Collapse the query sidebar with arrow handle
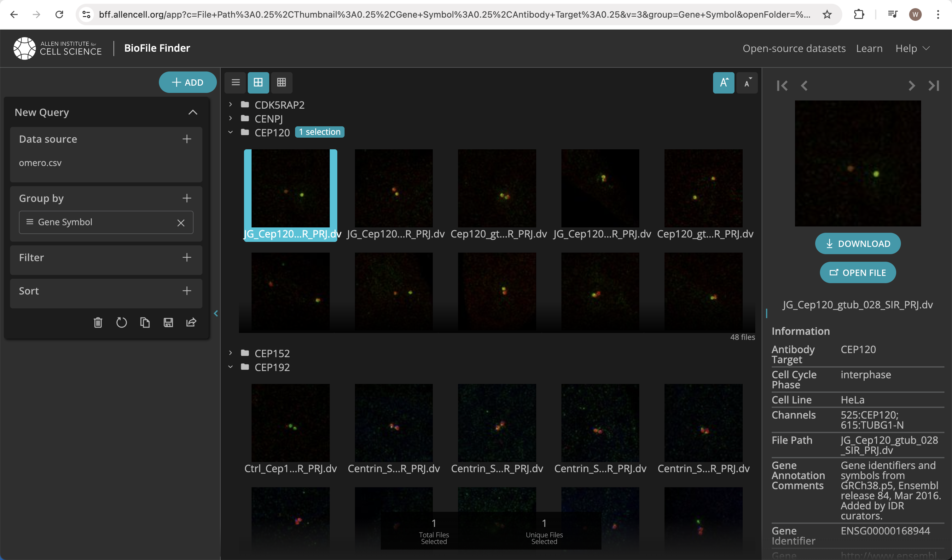 pyautogui.click(x=216, y=313)
